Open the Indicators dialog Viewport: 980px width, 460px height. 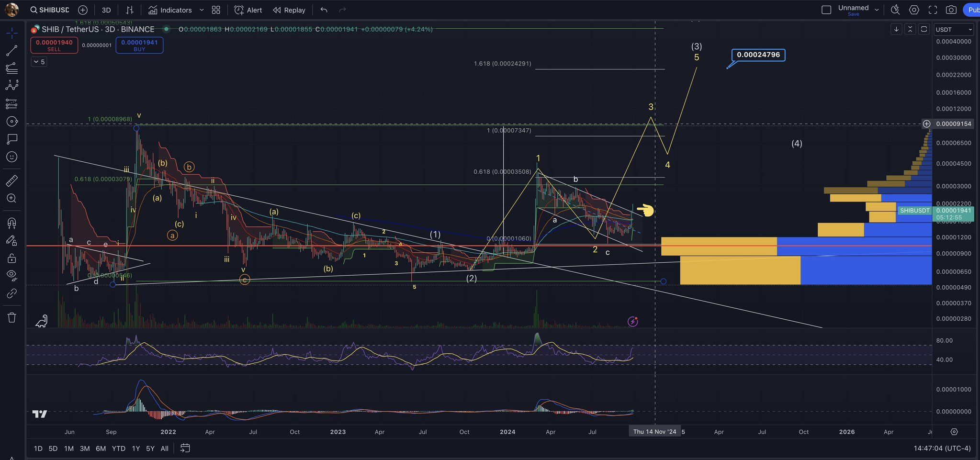(170, 10)
